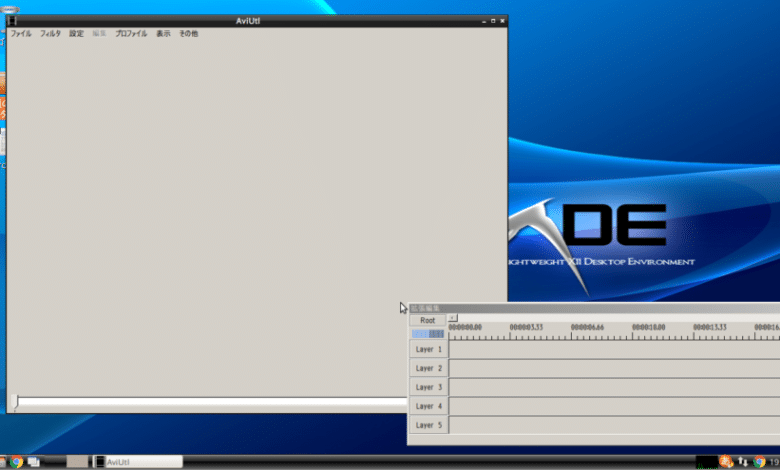The width and height of the screenshot is (780, 470).
Task: Toggle the Layer 3 button
Action: pyautogui.click(x=429, y=387)
